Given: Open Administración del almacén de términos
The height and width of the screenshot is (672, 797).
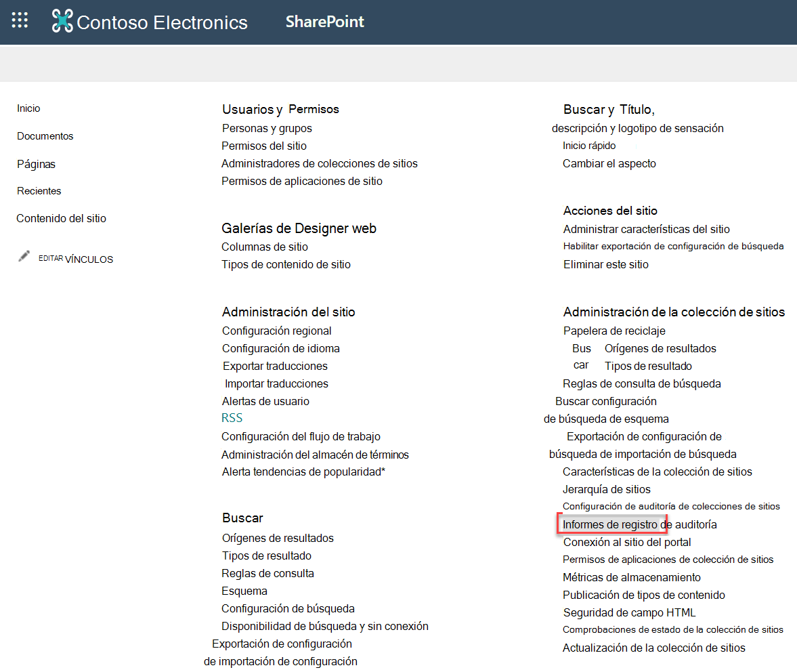Looking at the screenshot, I should [315, 455].
